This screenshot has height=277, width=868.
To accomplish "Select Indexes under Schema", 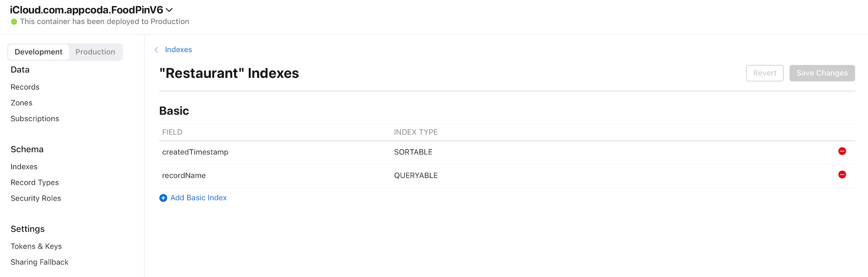I will coord(24,167).
